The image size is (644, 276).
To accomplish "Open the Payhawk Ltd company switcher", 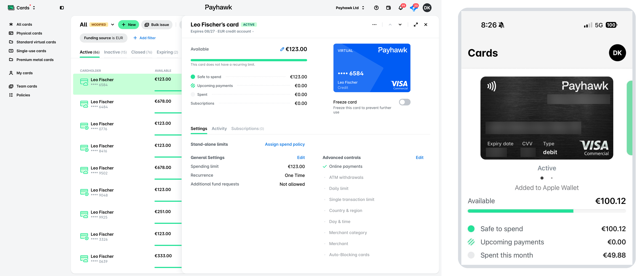I will [x=350, y=8].
